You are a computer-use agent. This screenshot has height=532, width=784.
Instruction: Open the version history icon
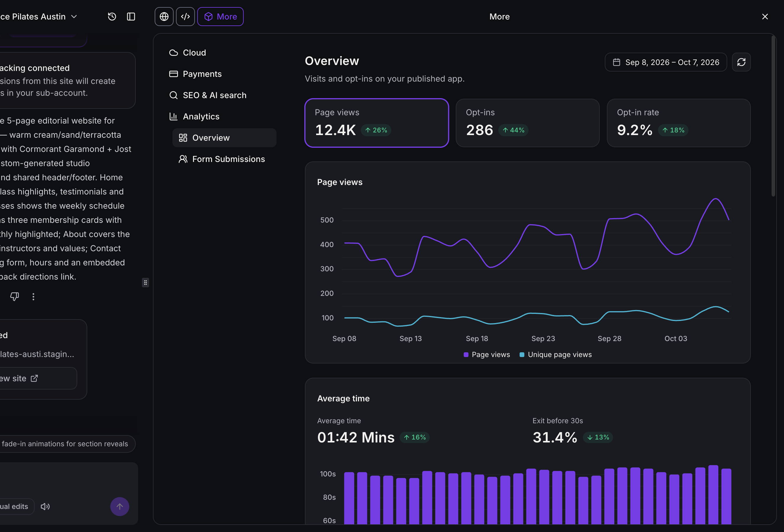point(112,17)
